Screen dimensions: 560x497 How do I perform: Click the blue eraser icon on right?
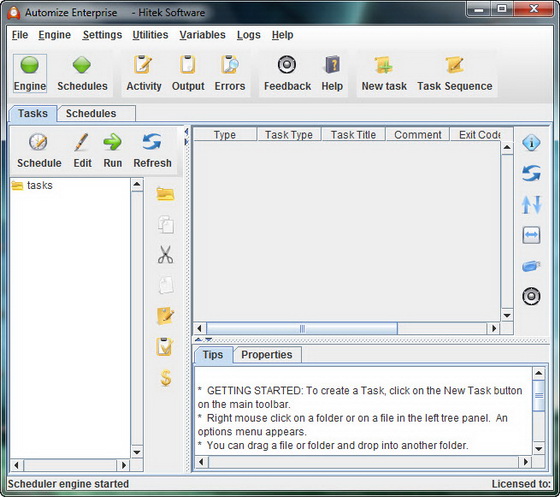531,266
